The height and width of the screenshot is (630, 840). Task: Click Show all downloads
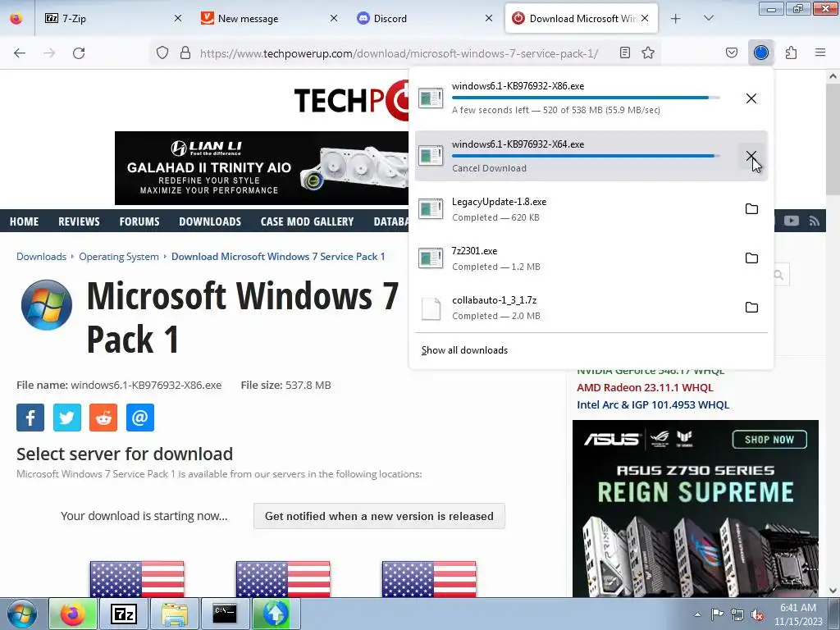[x=464, y=350]
